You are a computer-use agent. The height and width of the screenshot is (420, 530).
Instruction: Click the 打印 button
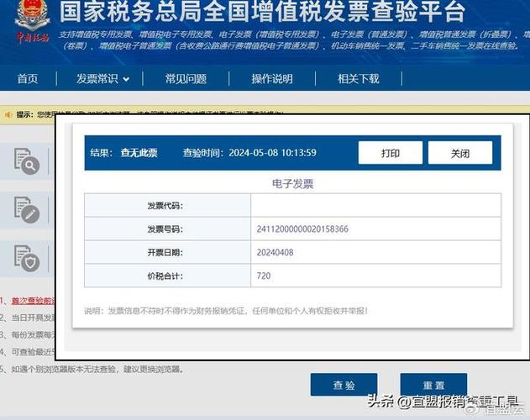[x=391, y=153]
